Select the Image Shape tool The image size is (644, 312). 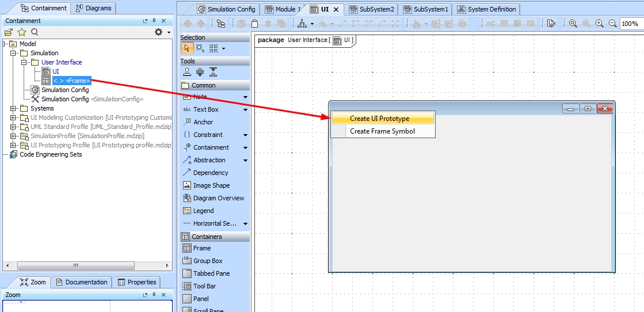(x=211, y=185)
